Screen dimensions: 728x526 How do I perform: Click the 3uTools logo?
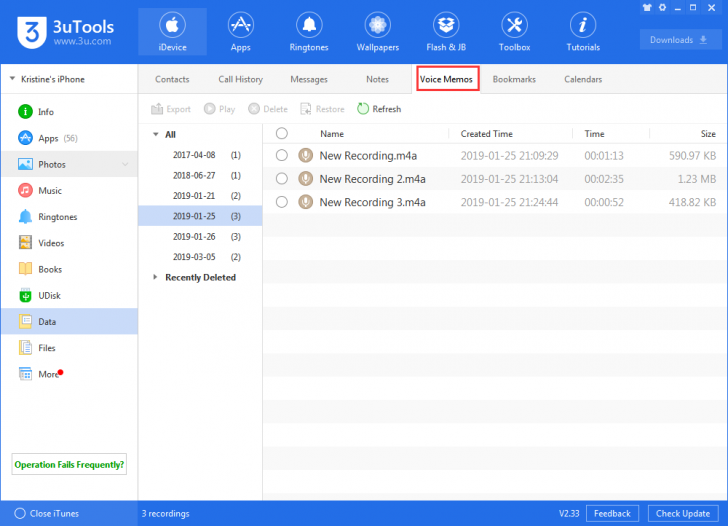[65, 32]
